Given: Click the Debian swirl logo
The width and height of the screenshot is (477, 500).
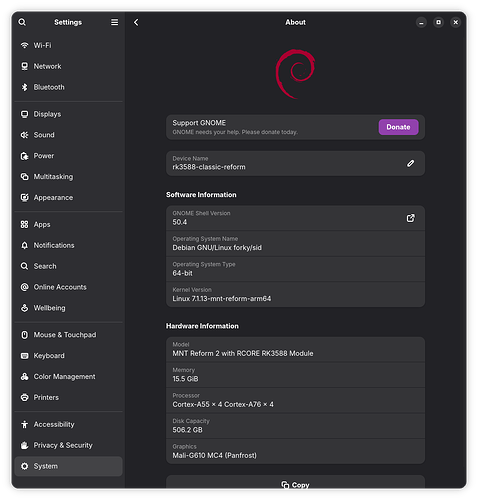Looking at the screenshot, I should pyautogui.click(x=295, y=74).
